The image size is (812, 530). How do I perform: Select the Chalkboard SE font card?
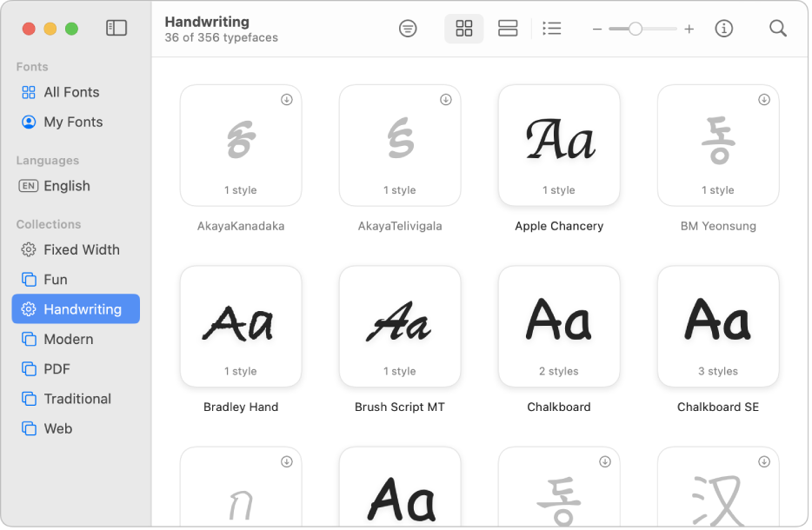[718, 327]
